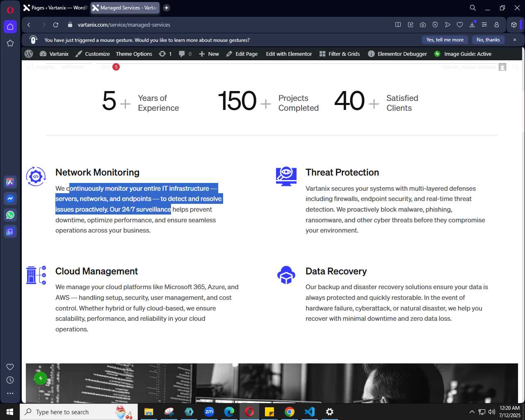This screenshot has width=525, height=420.
Task: Open Customize in the admin bar
Action: tap(93, 54)
